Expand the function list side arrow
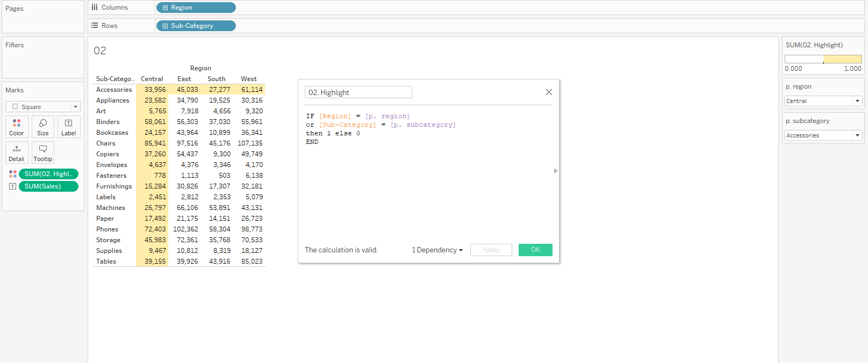Screen dimensions: 868x363 click(x=556, y=171)
